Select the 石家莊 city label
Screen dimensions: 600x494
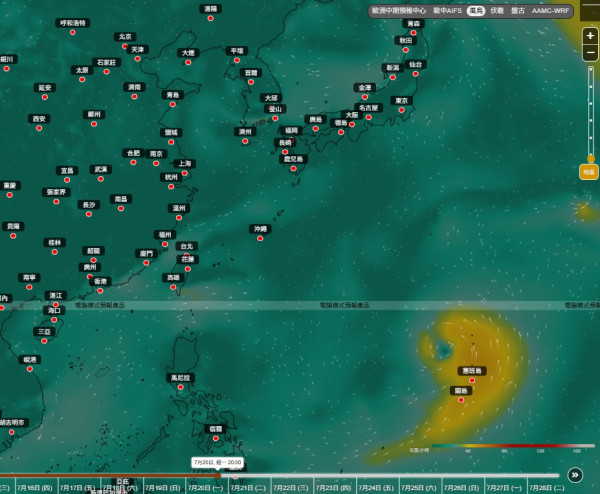click(106, 62)
